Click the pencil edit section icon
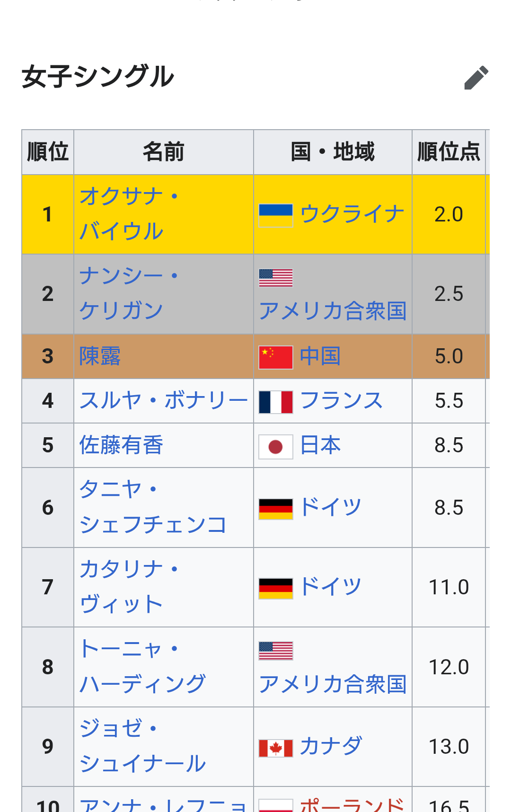The width and height of the screenshot is (511, 812). 476,78
